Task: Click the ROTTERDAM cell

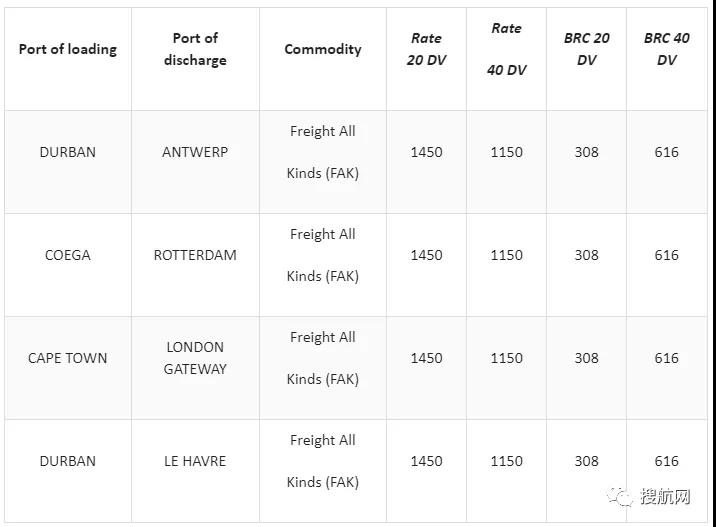Action: pos(195,255)
